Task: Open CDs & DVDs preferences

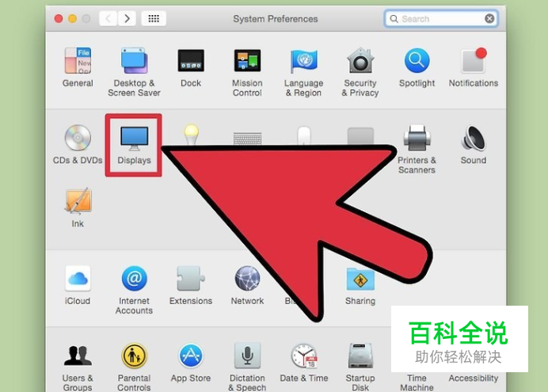Action: pos(78,144)
